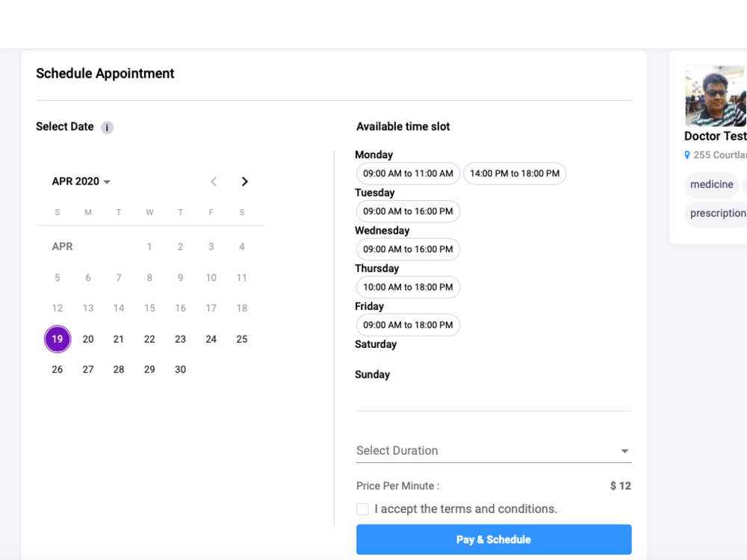
Task: Click the prescription tag chip
Action: click(717, 214)
